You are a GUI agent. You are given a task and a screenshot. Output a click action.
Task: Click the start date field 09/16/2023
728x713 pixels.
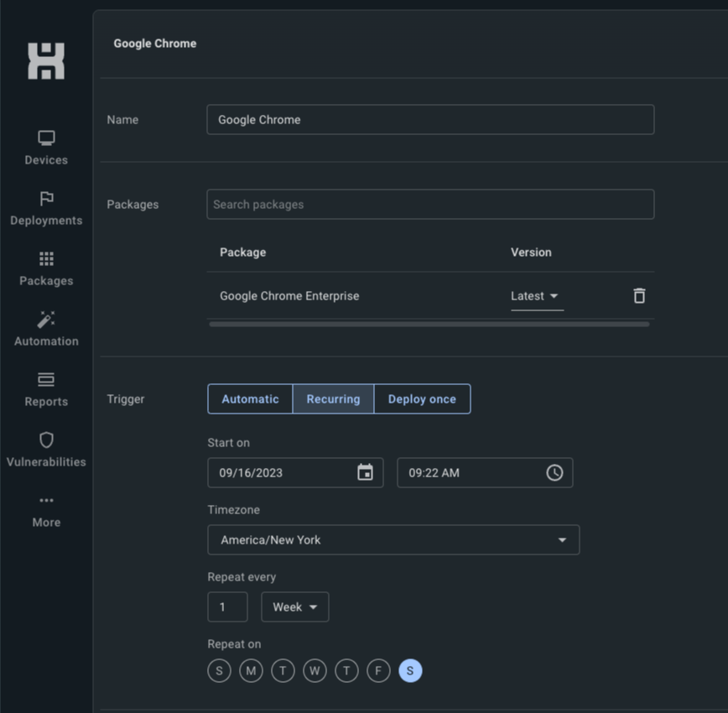(x=295, y=472)
